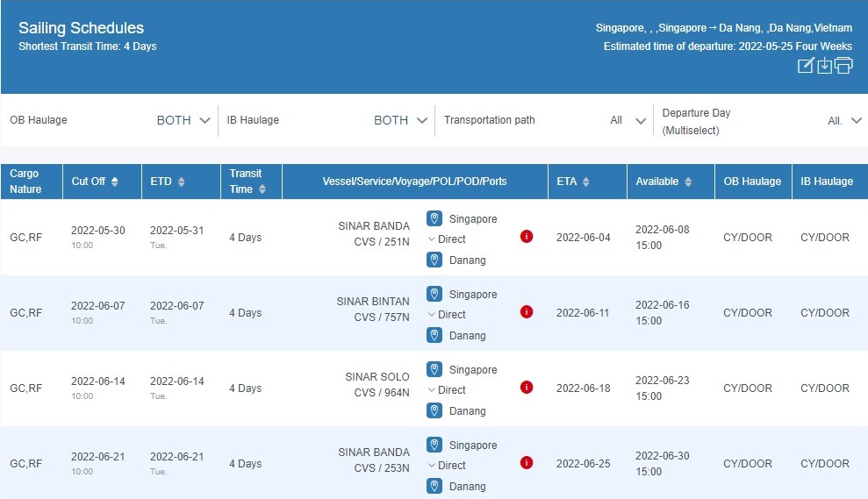Image resolution: width=868 pixels, height=499 pixels.
Task: Sort the table by Cut Off
Action: point(114,182)
